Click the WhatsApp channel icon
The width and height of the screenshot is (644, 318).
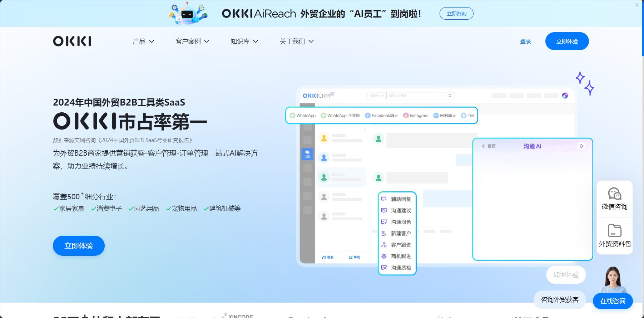pos(292,116)
